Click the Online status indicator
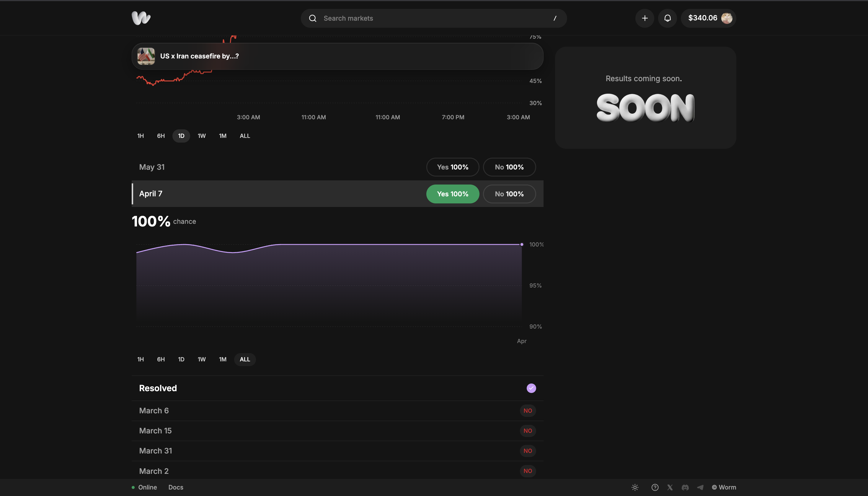 (144, 487)
